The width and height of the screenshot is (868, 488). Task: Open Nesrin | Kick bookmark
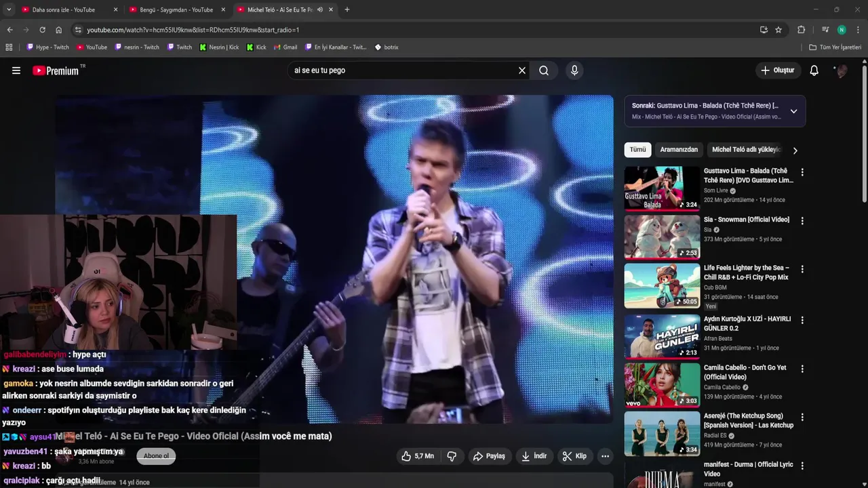[x=219, y=47]
